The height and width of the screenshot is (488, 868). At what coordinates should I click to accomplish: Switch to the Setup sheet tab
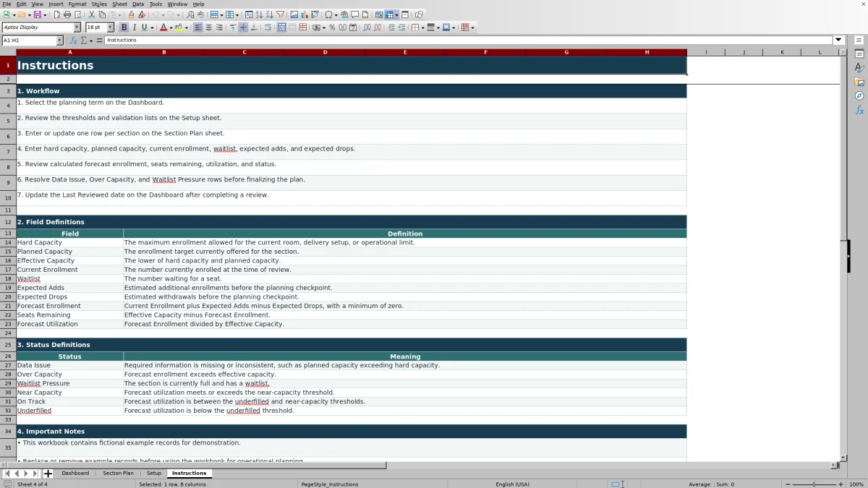click(x=154, y=474)
